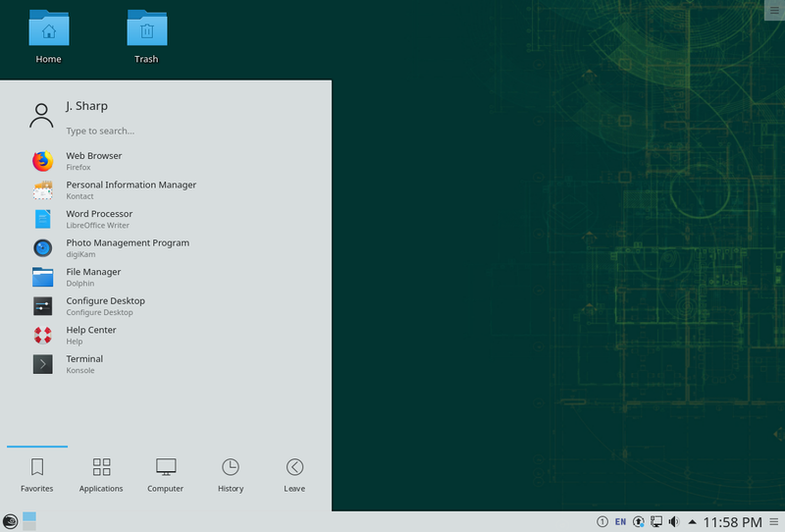Switch to the Computer tab
Screen dimensions: 785x532
pos(166,474)
